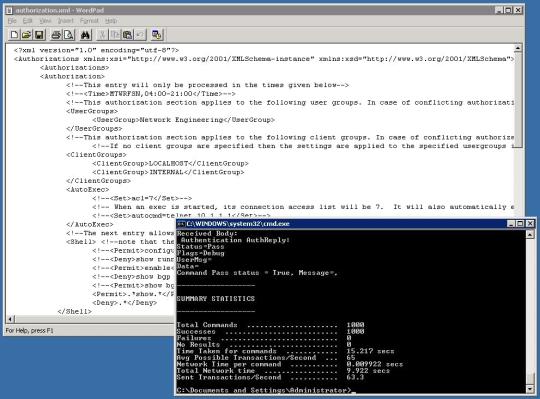Click the '</Shell>' closing tag
The height and width of the screenshot is (399, 540).
(x=74, y=312)
